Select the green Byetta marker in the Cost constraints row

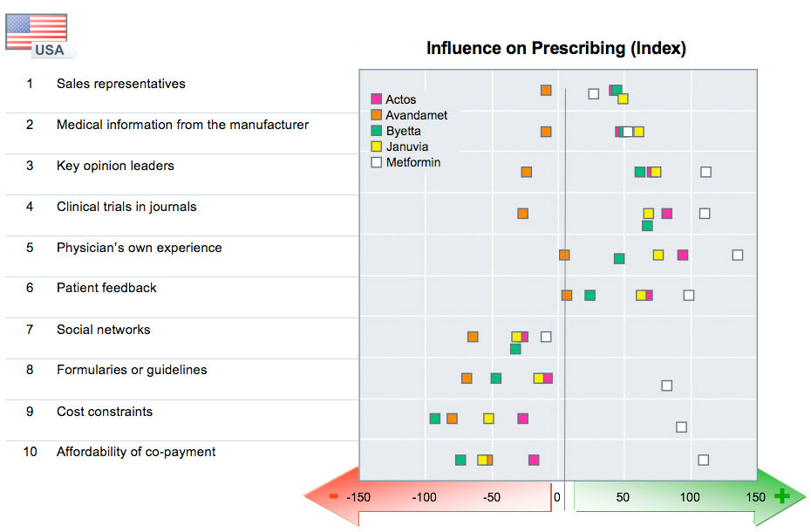coord(435,419)
